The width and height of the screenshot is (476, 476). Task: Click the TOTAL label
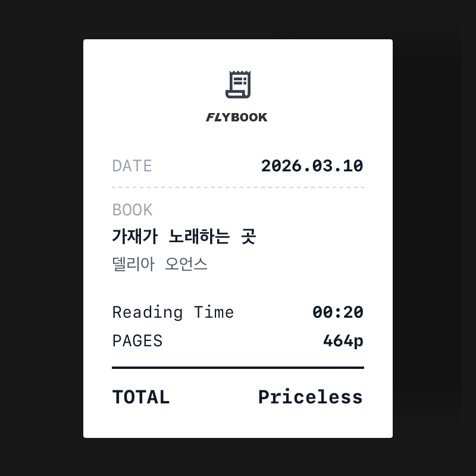(140, 397)
